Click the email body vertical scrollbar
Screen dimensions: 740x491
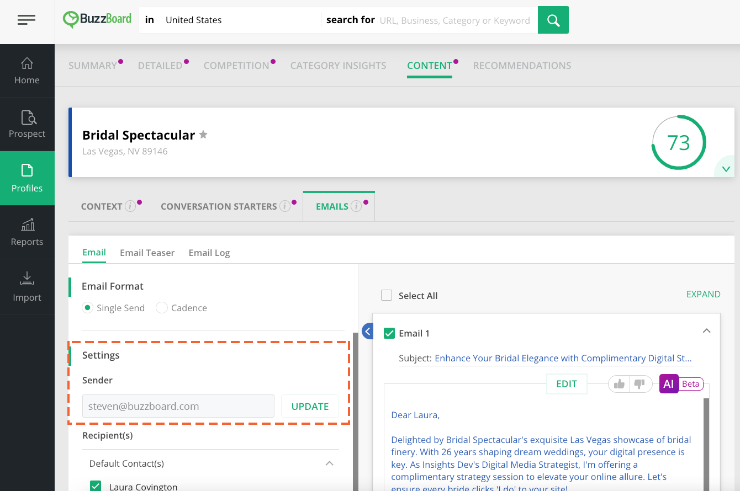tap(706, 444)
